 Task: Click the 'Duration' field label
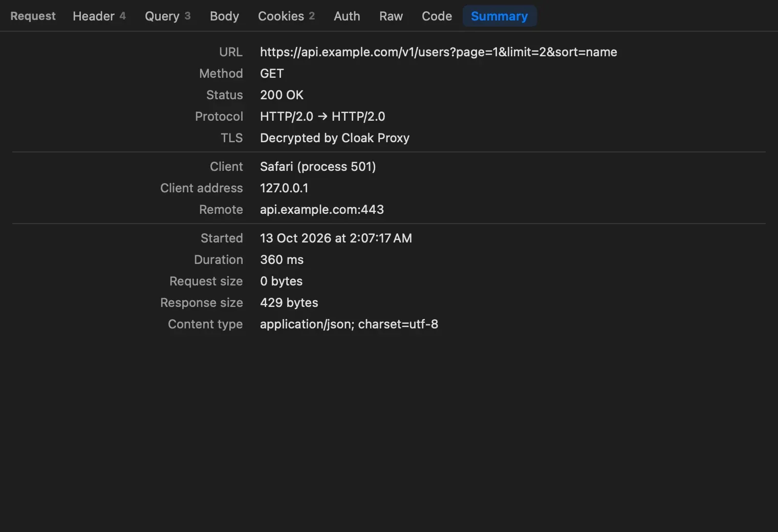219,260
